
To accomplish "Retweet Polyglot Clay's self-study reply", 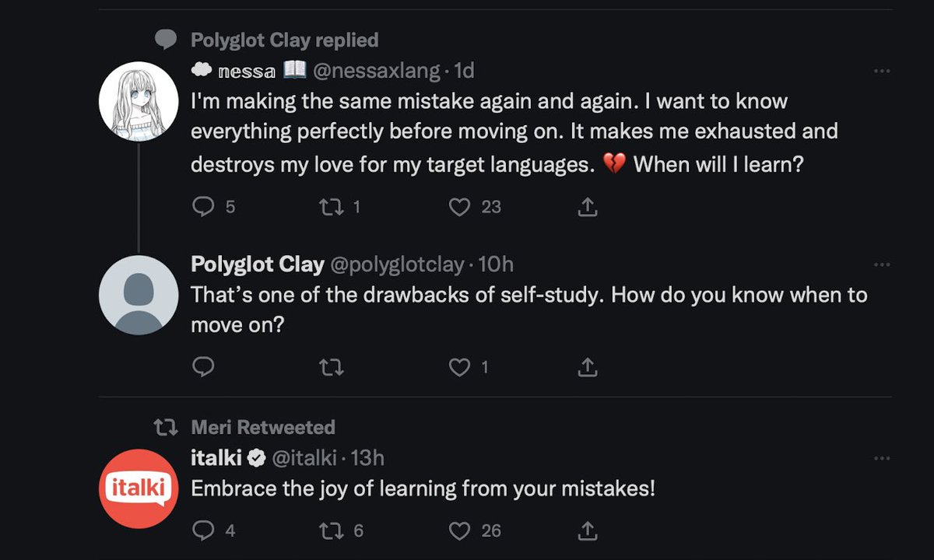I will point(332,366).
